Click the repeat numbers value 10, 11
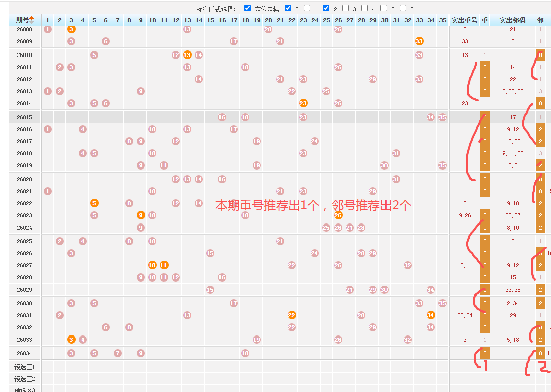Image resolution: width=551 pixels, height=392 pixels. 465,265
